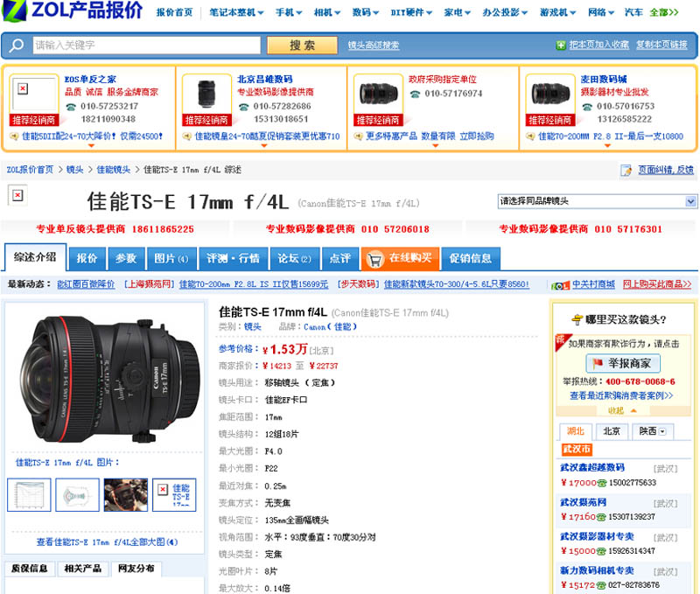Open the 办公投影 dropdown menu

pyautogui.click(x=505, y=12)
